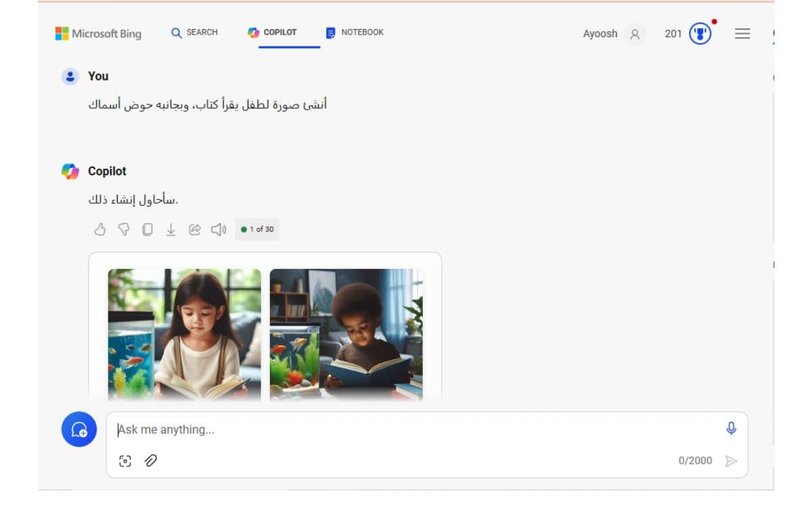Image resolution: width=812 pixels, height=518 pixels.
Task: Switch to the NOTEBOOK tab
Action: pyautogui.click(x=355, y=33)
